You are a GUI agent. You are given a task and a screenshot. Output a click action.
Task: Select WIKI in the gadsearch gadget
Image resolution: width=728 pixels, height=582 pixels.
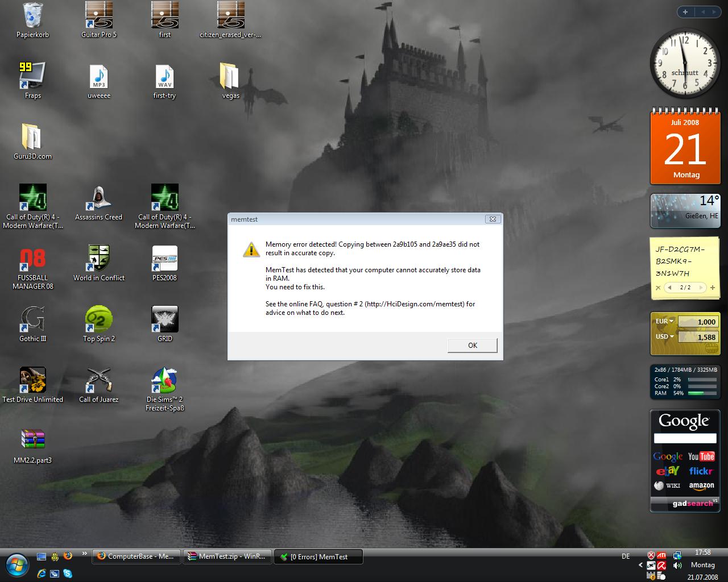click(x=667, y=485)
